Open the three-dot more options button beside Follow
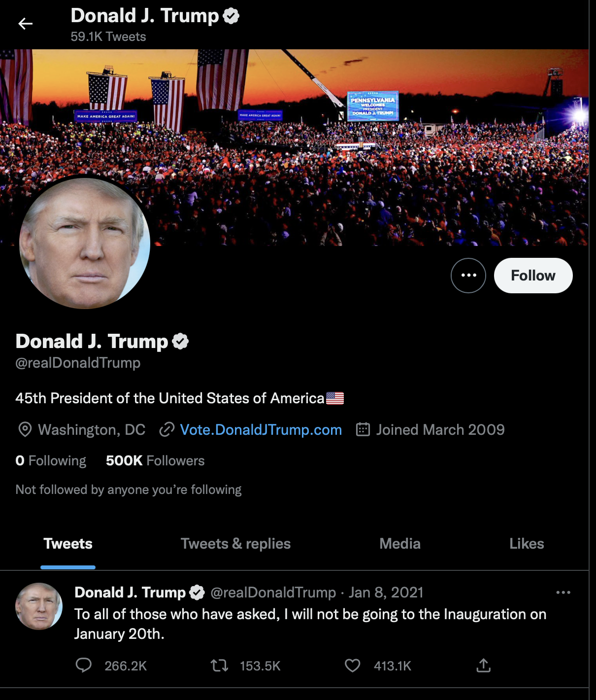This screenshot has height=700, width=596. (468, 276)
